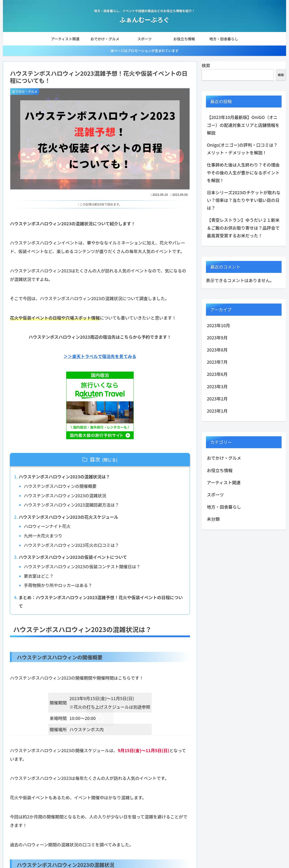Open recent post 仕事辞めた後は人生終わり？
Viewport: 289px width, 868px height.
[x=244, y=173]
